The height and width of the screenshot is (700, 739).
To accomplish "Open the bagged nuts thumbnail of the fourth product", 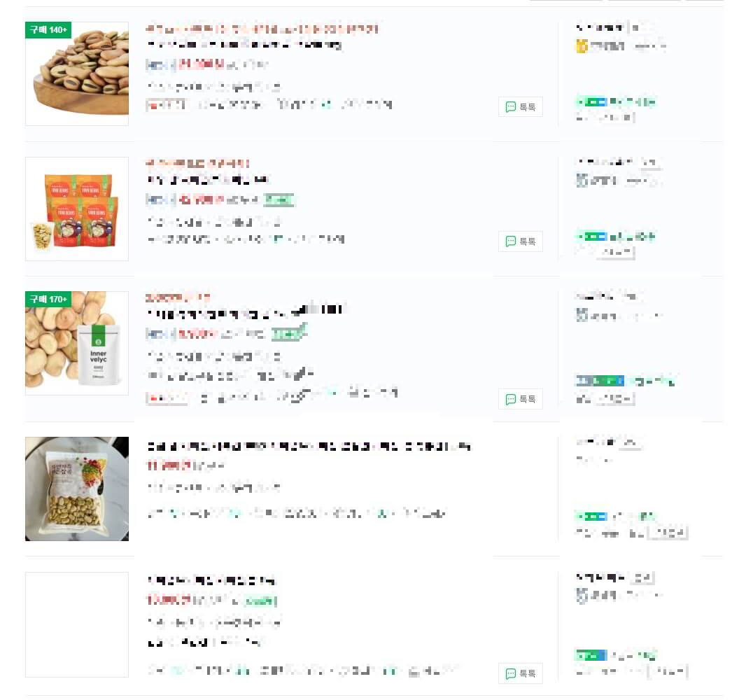I will (x=77, y=489).
